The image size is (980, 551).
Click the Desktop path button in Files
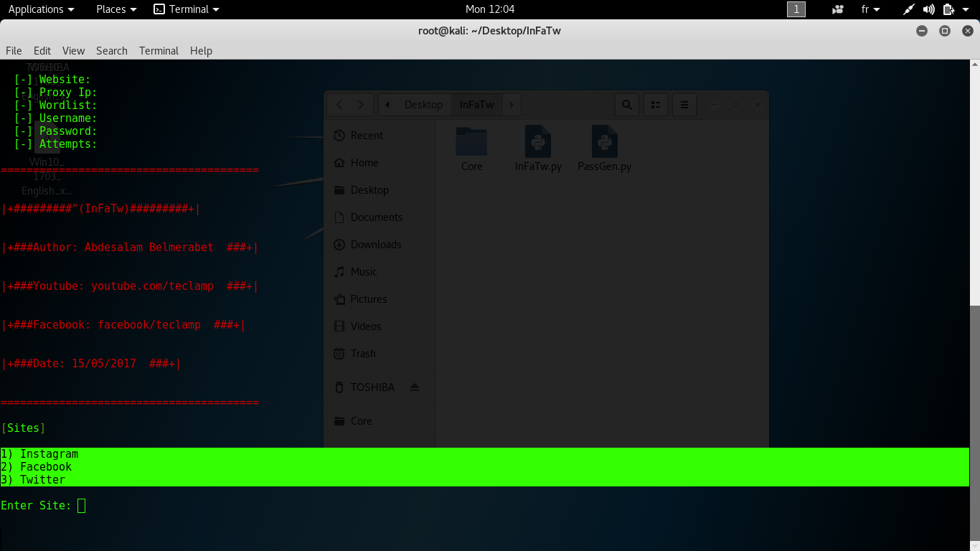423,105
